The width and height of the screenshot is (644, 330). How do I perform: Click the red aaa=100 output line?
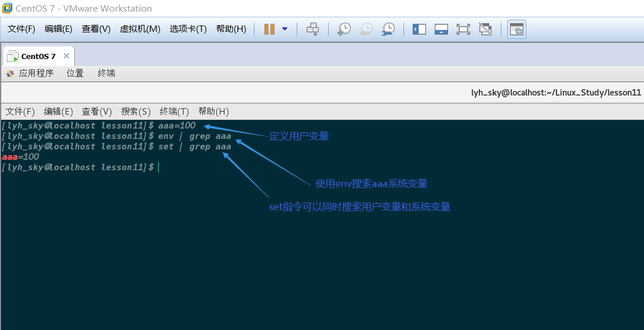click(20, 157)
